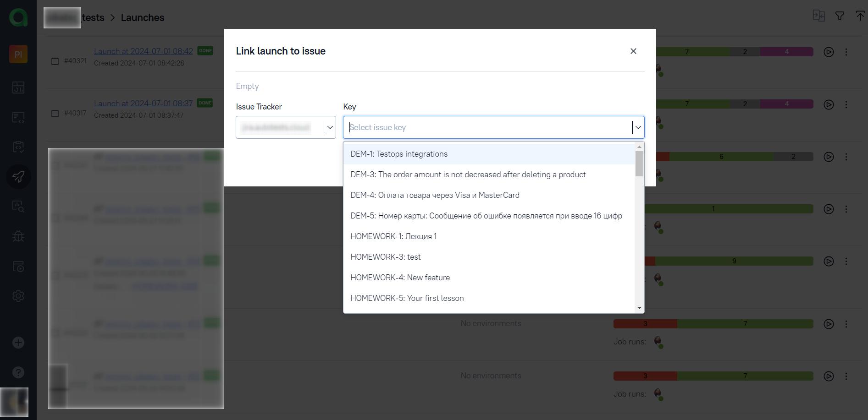The height and width of the screenshot is (420, 868).
Task: Select DEM-3 order amount not decreased option
Action: click(489, 175)
